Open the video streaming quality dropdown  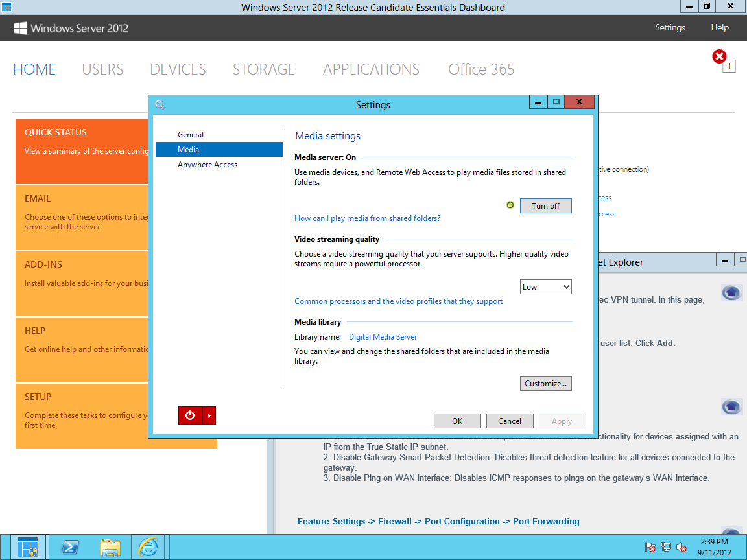coord(545,286)
